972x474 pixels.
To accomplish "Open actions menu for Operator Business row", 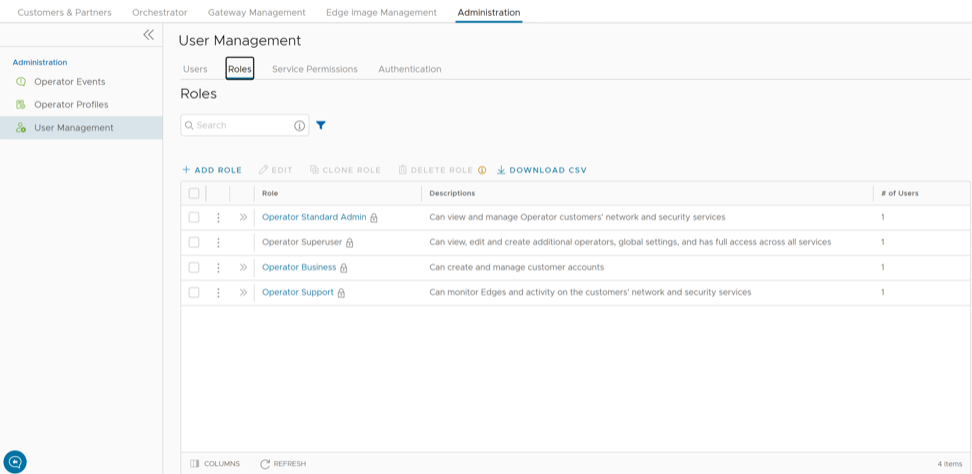I will click(x=218, y=267).
